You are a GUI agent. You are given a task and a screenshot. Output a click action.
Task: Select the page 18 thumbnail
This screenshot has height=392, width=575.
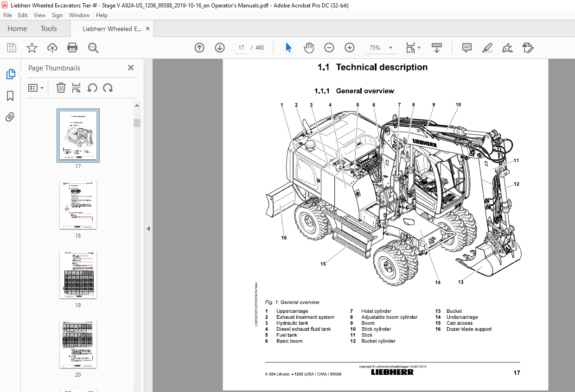tap(78, 205)
